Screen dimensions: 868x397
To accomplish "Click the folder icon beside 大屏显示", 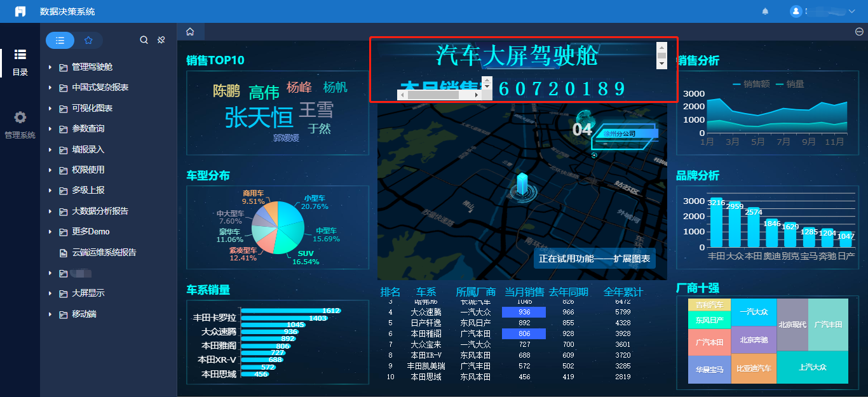I will click(x=64, y=293).
